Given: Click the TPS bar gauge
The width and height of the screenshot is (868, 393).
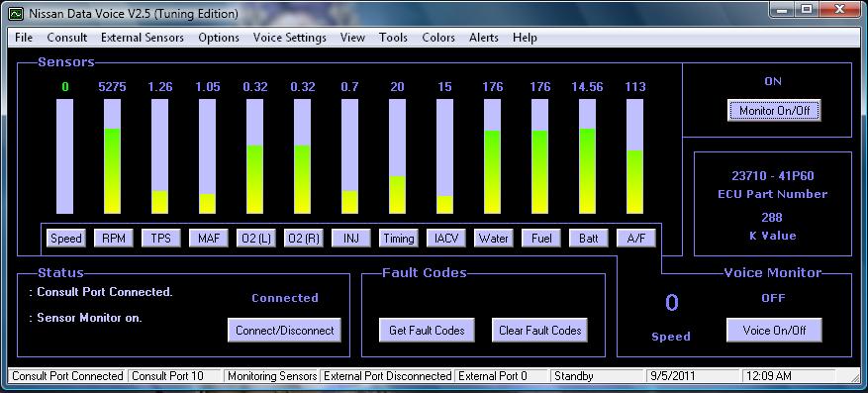Looking at the screenshot, I should coord(160,156).
